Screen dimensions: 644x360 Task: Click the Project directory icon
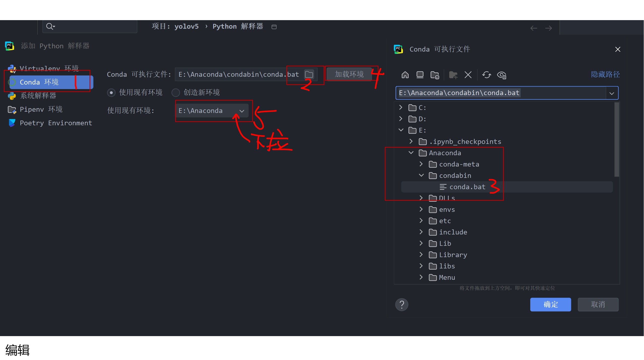[x=435, y=75]
